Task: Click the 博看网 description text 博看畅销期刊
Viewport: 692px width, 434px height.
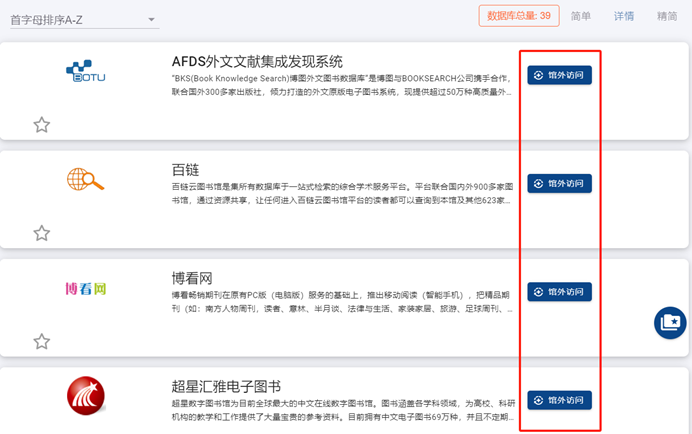Action: pos(342,302)
